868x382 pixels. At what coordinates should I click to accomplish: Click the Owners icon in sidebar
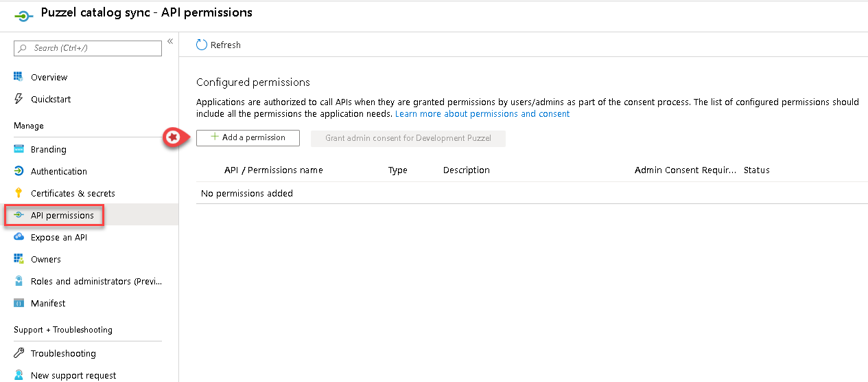click(x=19, y=259)
